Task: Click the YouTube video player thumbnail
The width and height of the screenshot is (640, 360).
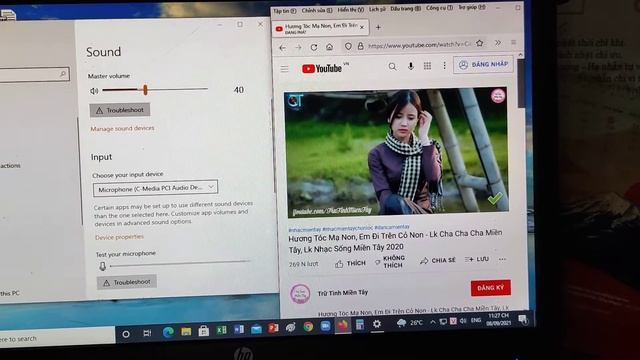Action: click(396, 152)
